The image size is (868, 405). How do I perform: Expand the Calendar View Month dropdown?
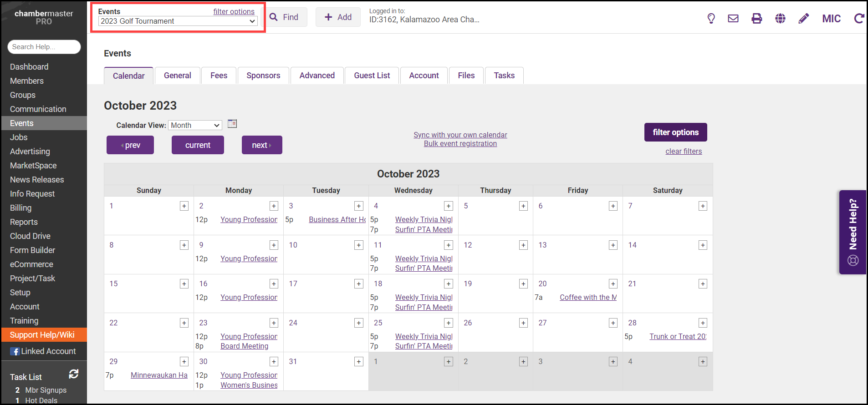pos(195,125)
